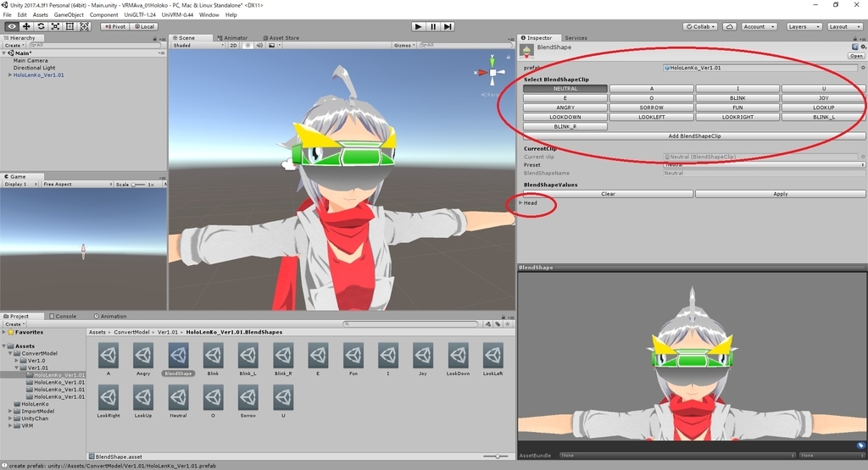Open the UniVRM-0.44 menu
This screenshot has height=470, width=868.
click(177, 15)
